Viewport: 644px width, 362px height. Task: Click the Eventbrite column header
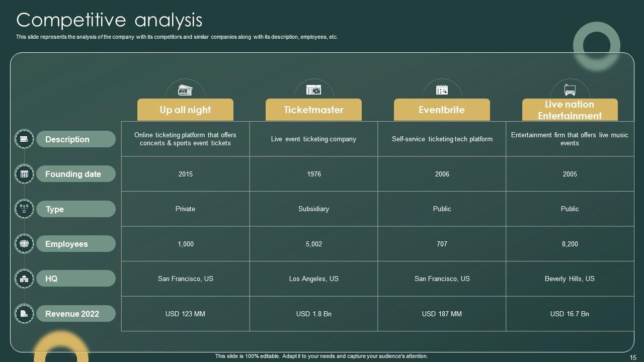point(442,110)
